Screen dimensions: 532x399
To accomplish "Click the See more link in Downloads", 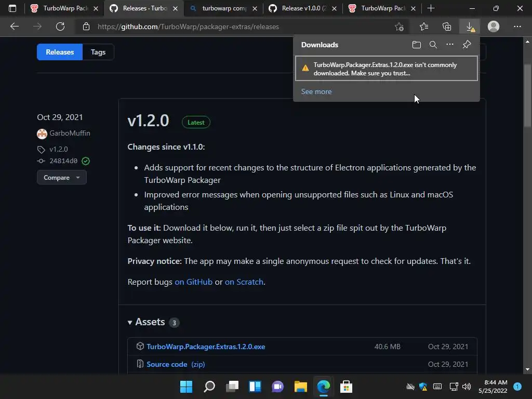I will (316, 91).
